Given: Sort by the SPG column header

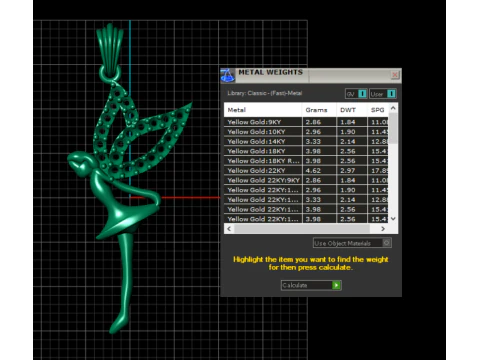Looking at the screenshot, I should (x=378, y=110).
